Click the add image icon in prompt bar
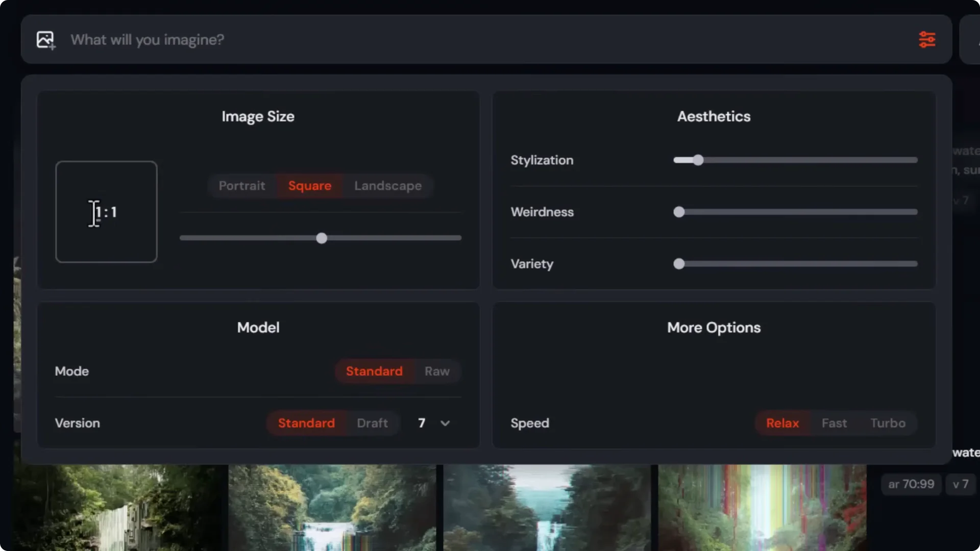The height and width of the screenshot is (551, 980). click(x=45, y=40)
